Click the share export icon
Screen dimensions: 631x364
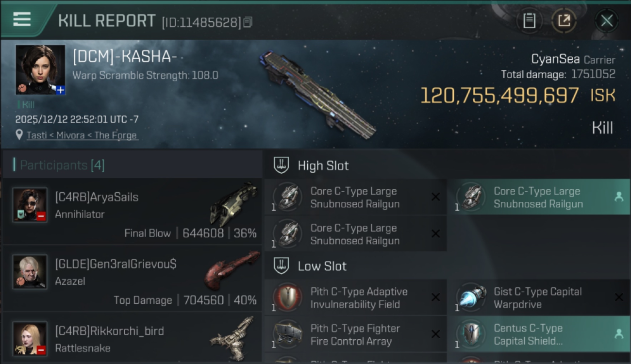(x=564, y=21)
